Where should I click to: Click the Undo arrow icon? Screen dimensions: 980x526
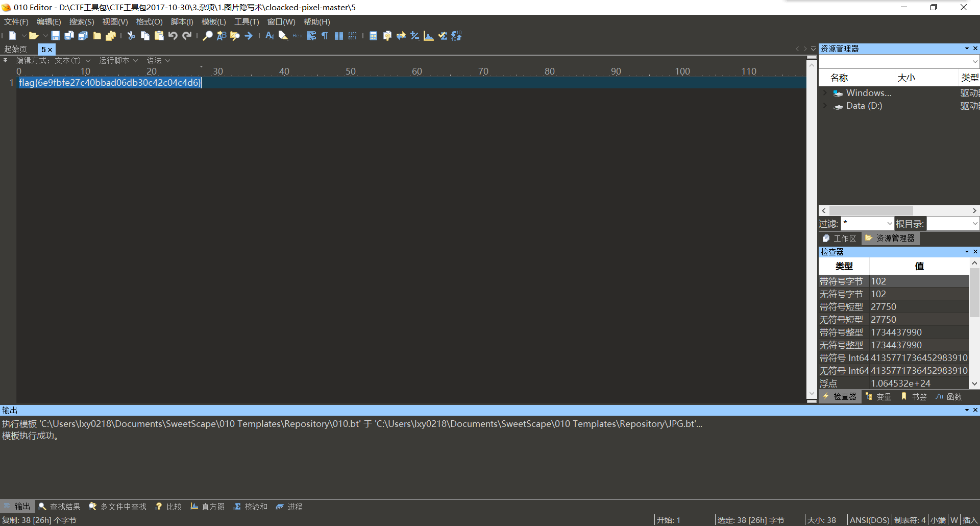pos(173,36)
